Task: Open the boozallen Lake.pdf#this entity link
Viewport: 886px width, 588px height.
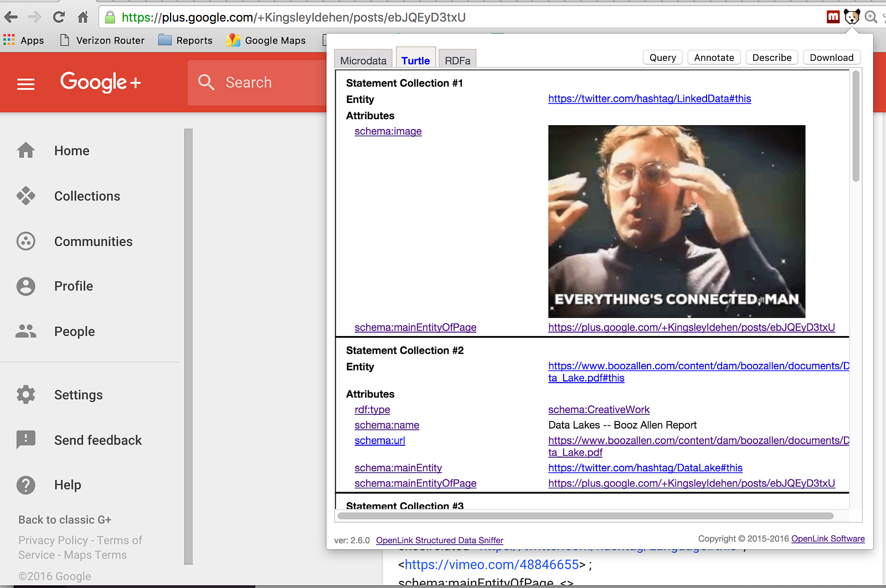Action: tap(698, 372)
